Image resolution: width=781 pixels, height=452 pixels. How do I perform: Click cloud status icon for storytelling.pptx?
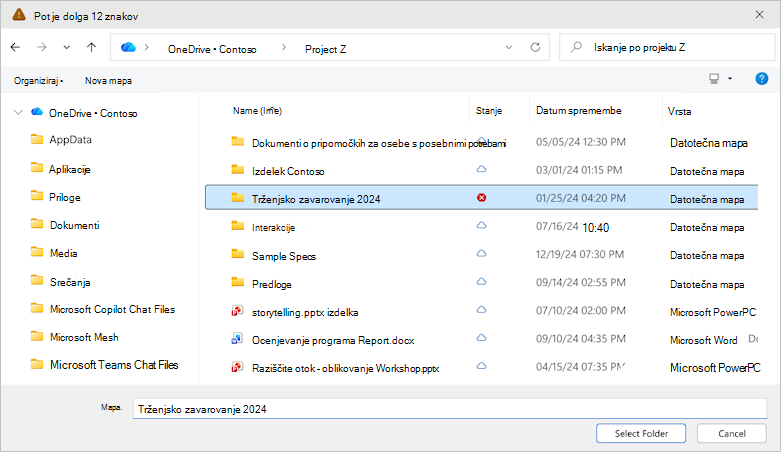(x=481, y=309)
